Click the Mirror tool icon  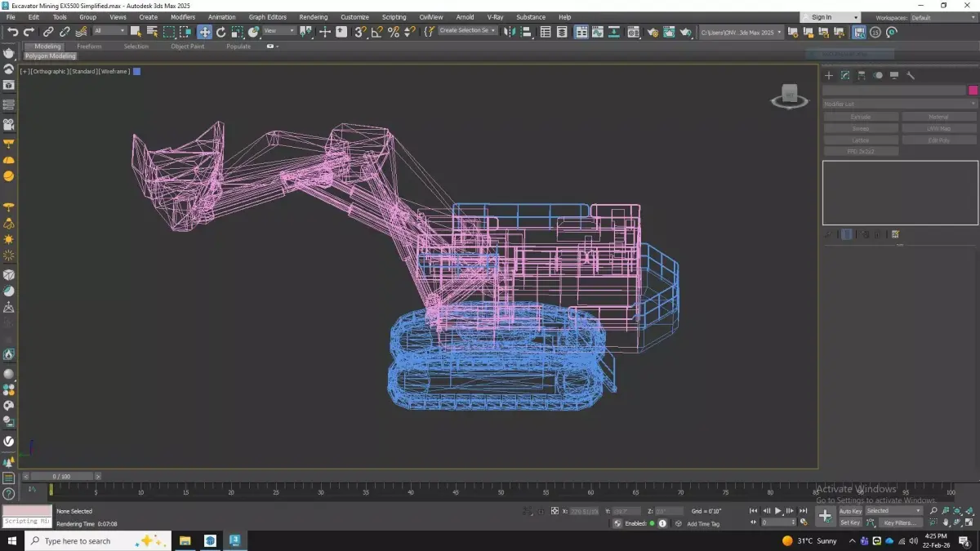[x=510, y=32]
